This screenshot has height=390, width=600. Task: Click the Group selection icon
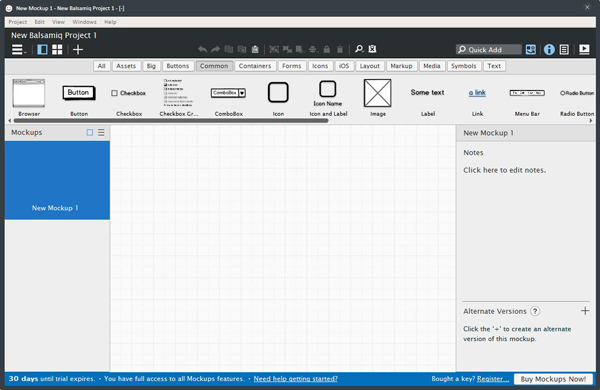(x=274, y=49)
